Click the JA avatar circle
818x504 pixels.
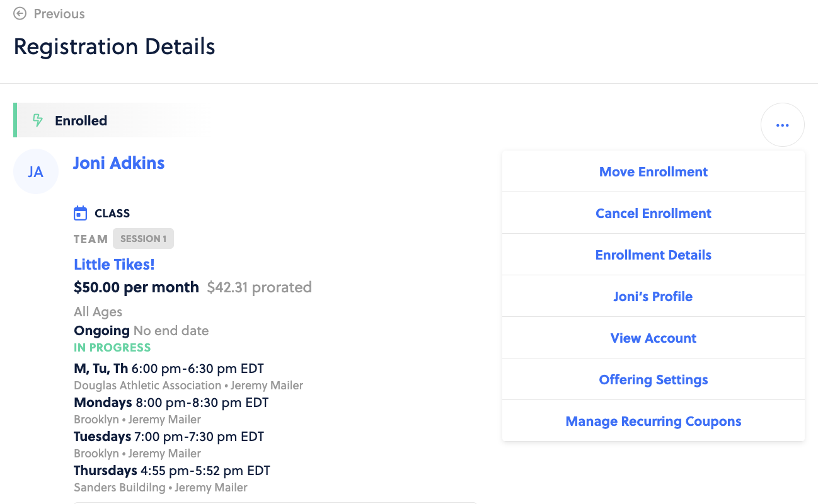pyautogui.click(x=36, y=171)
